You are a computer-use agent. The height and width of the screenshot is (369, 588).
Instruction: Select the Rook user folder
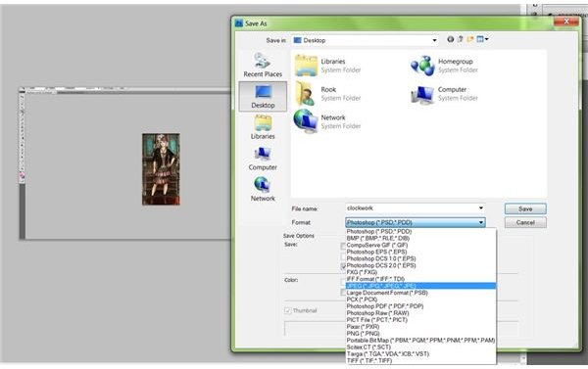pos(327,93)
